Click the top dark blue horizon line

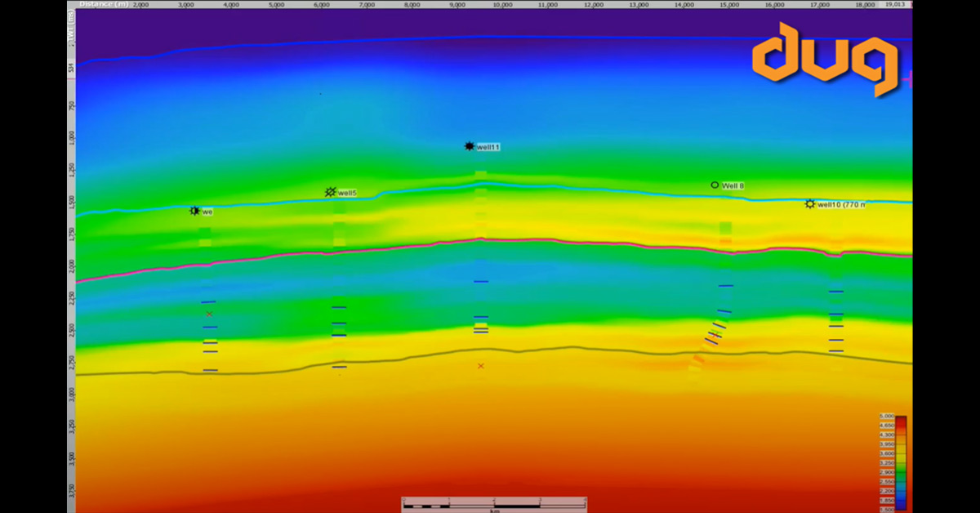[x=480, y=37]
